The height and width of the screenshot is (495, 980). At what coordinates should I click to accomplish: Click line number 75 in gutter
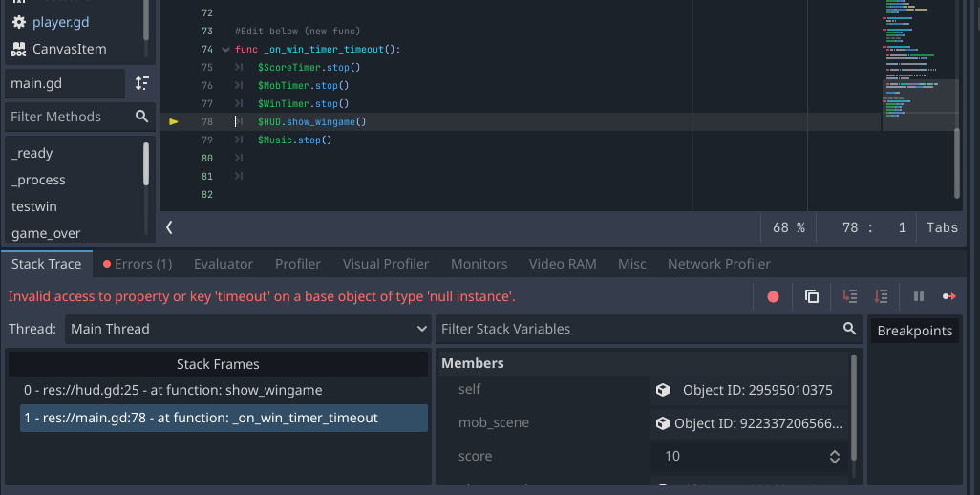point(207,68)
